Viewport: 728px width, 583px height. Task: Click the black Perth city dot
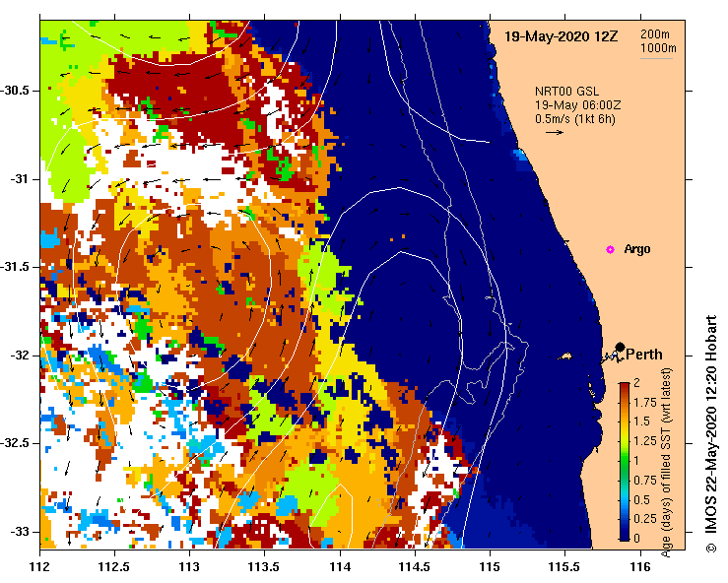point(620,347)
